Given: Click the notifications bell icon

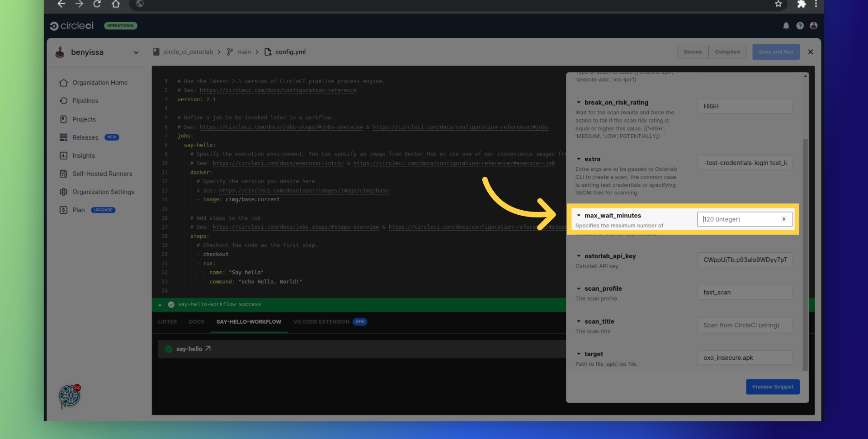Looking at the screenshot, I should (x=786, y=26).
